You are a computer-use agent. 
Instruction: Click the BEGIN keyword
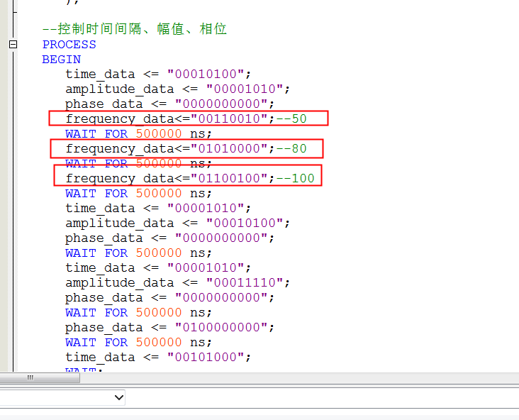pyautogui.click(x=61, y=60)
